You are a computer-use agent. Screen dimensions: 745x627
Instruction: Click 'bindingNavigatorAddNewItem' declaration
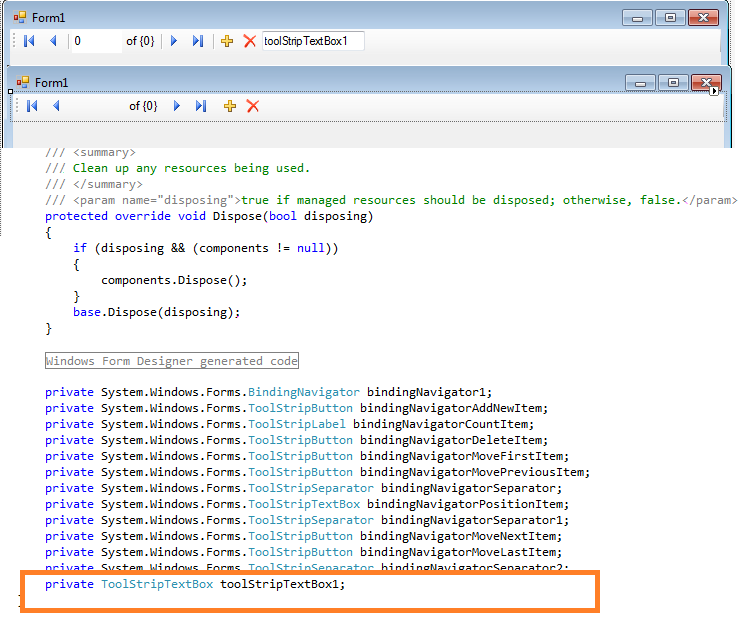[x=296, y=408]
